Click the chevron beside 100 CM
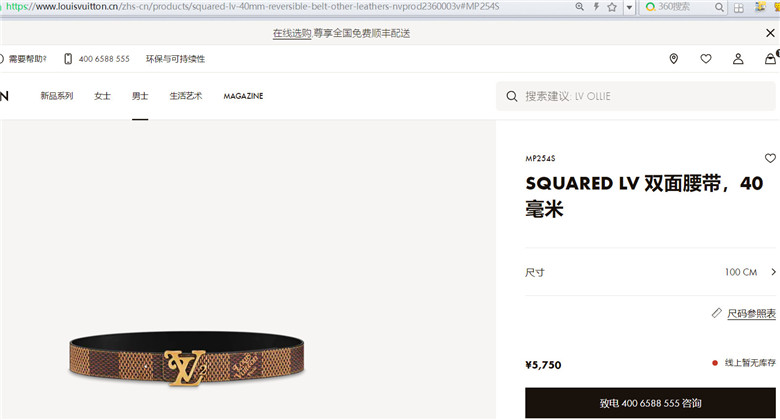780x420 pixels. coord(774,272)
